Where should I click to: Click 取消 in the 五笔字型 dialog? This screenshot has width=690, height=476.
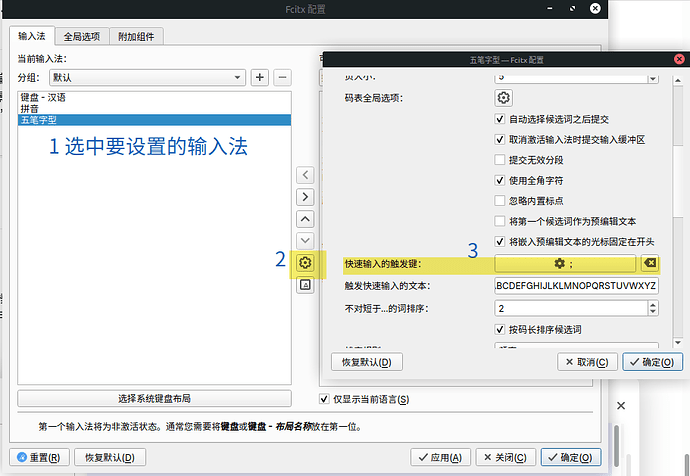[x=587, y=362]
